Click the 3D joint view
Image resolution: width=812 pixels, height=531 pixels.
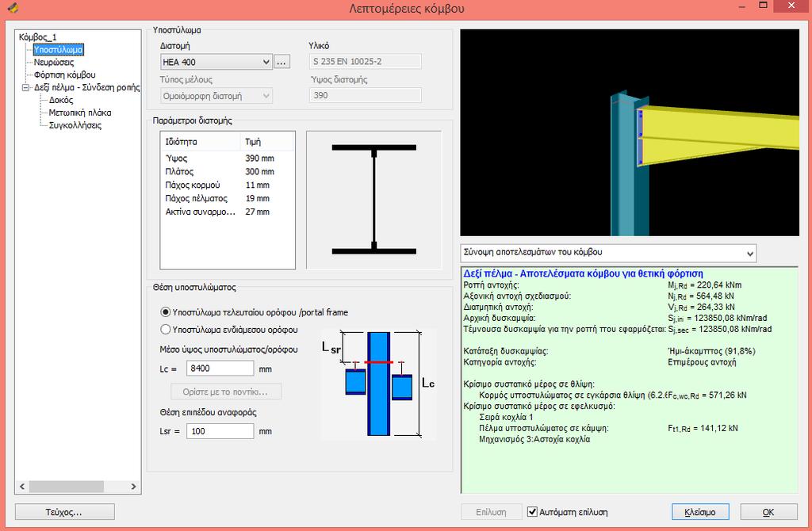[629, 132]
